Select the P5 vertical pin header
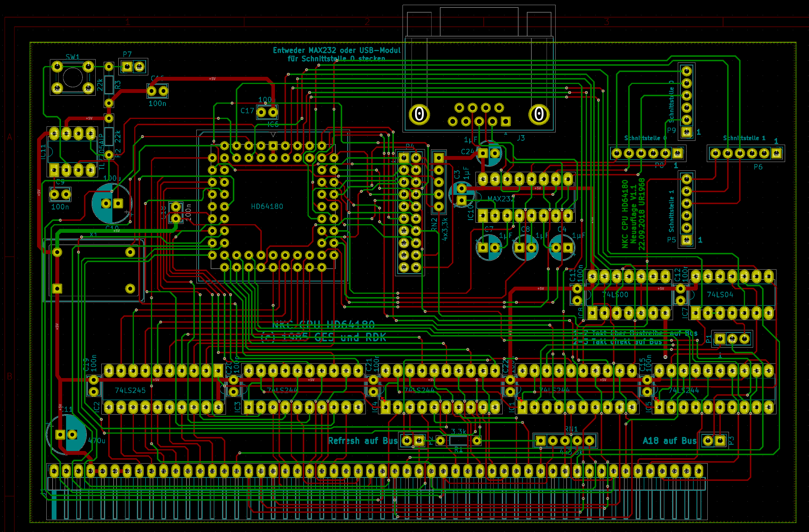The height and width of the screenshot is (532, 809). tap(687, 210)
